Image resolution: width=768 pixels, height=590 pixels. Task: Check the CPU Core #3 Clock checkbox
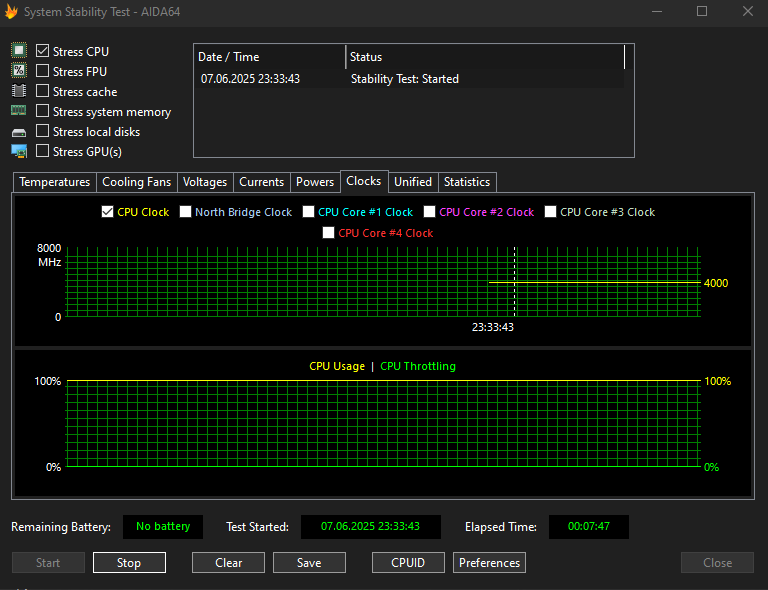[550, 212]
